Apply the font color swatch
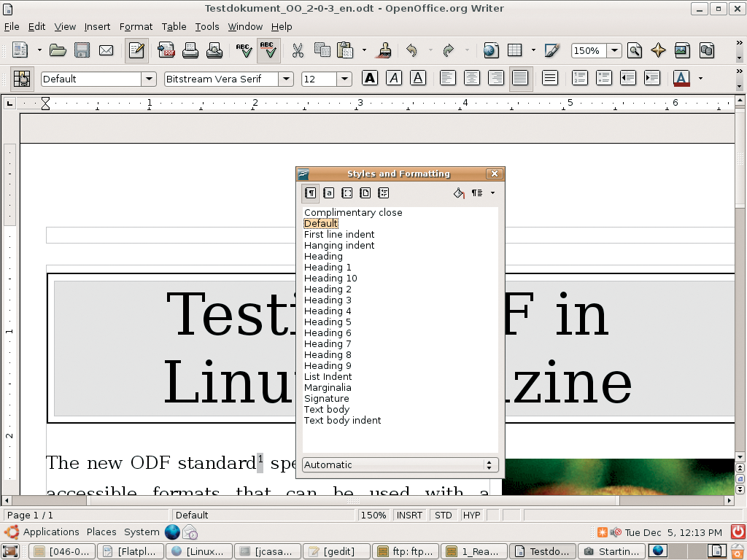This screenshot has height=560, width=747. (x=682, y=78)
